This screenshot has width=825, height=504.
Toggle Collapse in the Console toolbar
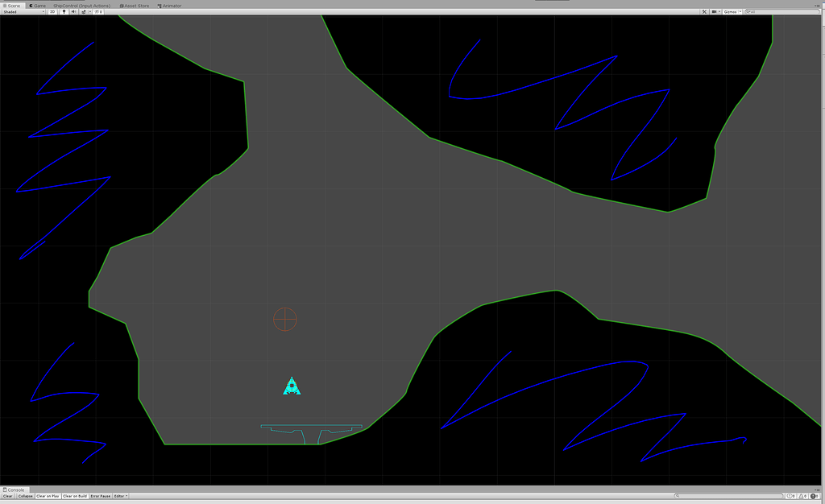(x=26, y=496)
